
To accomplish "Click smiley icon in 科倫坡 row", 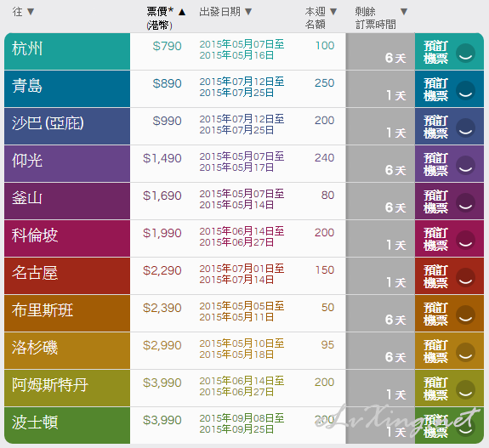I will pyautogui.click(x=465, y=240).
